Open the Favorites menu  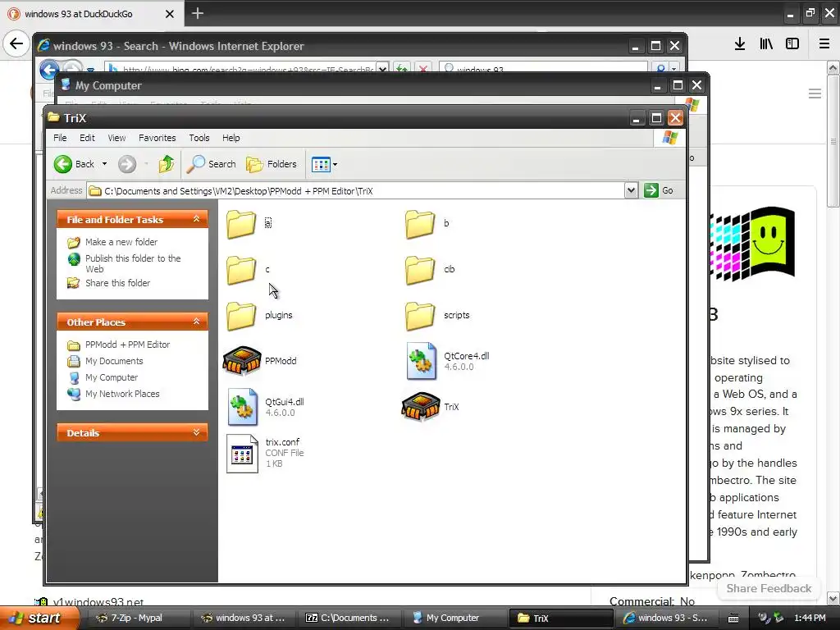[x=157, y=138]
